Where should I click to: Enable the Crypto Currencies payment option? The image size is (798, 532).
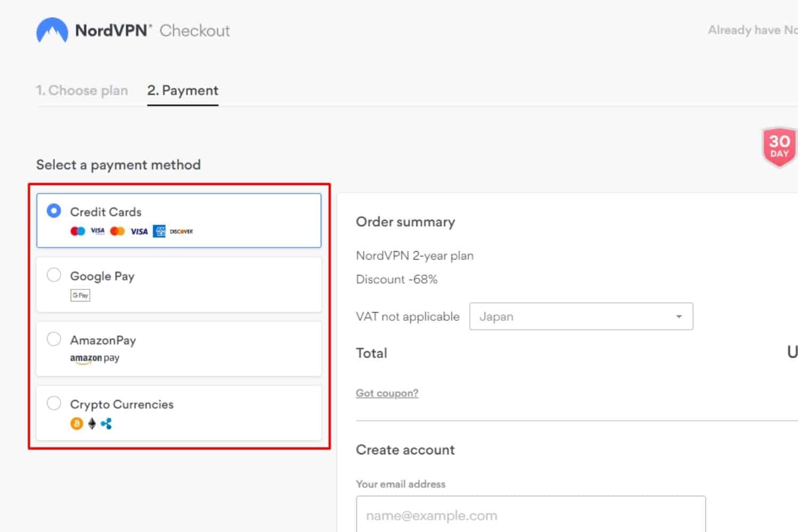[x=54, y=403]
